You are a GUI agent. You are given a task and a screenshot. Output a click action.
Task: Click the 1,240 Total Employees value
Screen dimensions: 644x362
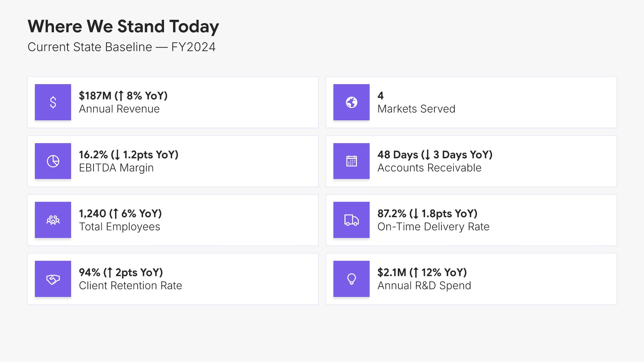[x=120, y=214]
